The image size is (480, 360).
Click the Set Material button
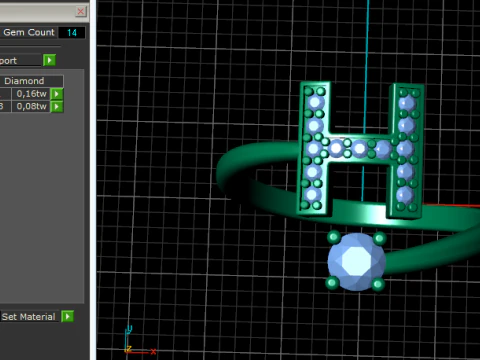[29, 316]
